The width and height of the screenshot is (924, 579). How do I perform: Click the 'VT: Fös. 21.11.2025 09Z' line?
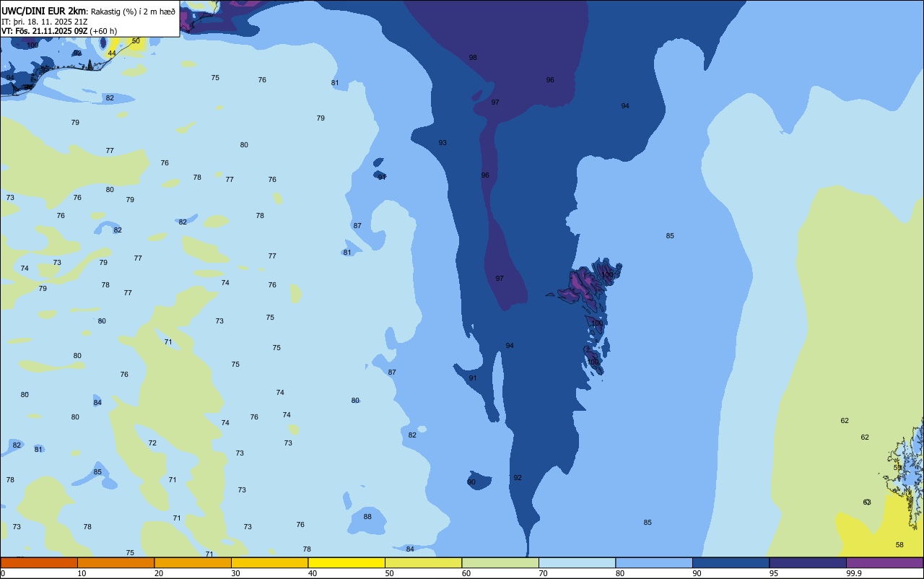tap(45, 31)
